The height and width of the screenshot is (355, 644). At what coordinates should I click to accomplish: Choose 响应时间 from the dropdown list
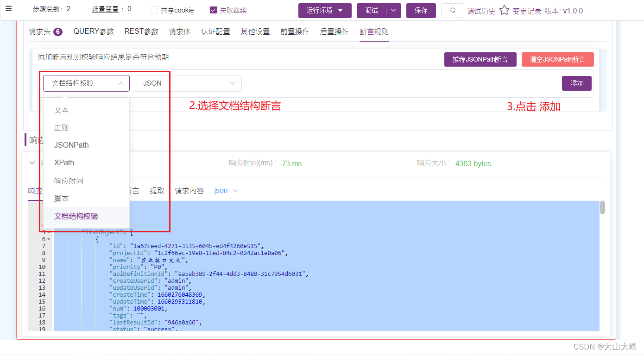(86, 181)
